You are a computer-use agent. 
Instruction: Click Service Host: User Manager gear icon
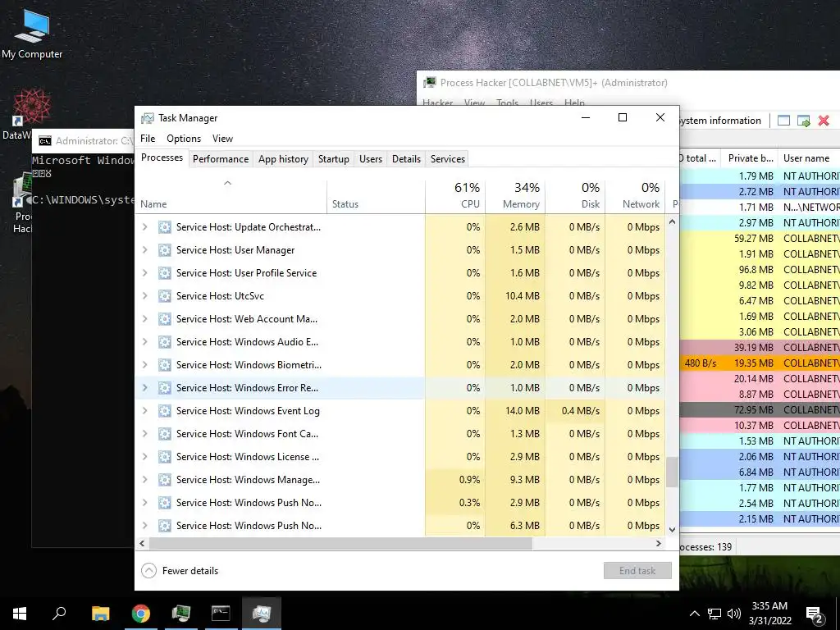(164, 250)
